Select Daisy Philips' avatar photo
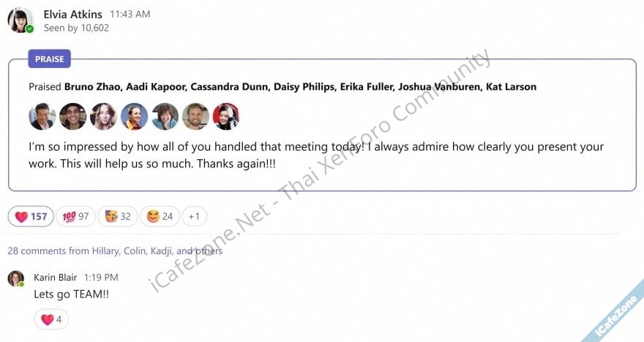The width and height of the screenshot is (644, 342). coord(135,116)
